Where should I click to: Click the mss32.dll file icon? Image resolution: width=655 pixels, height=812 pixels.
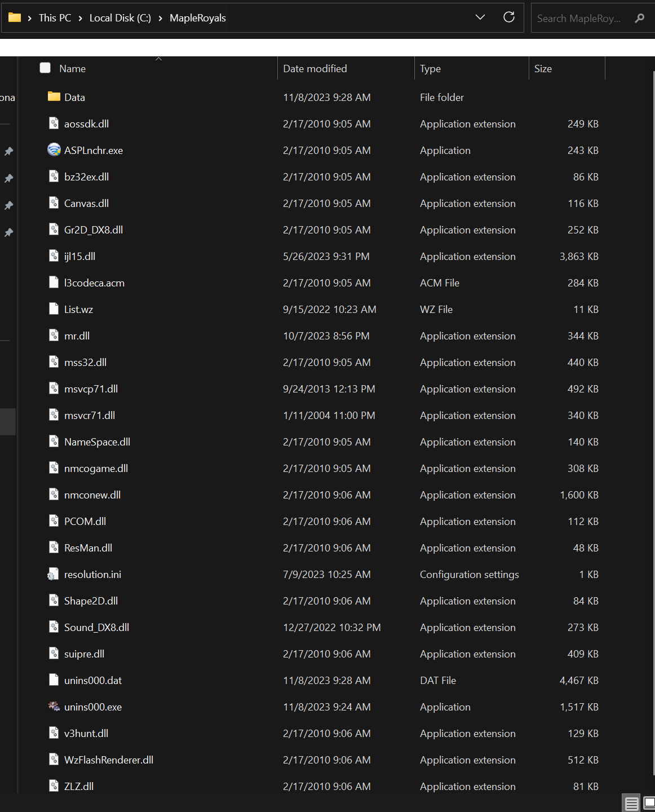pos(54,362)
